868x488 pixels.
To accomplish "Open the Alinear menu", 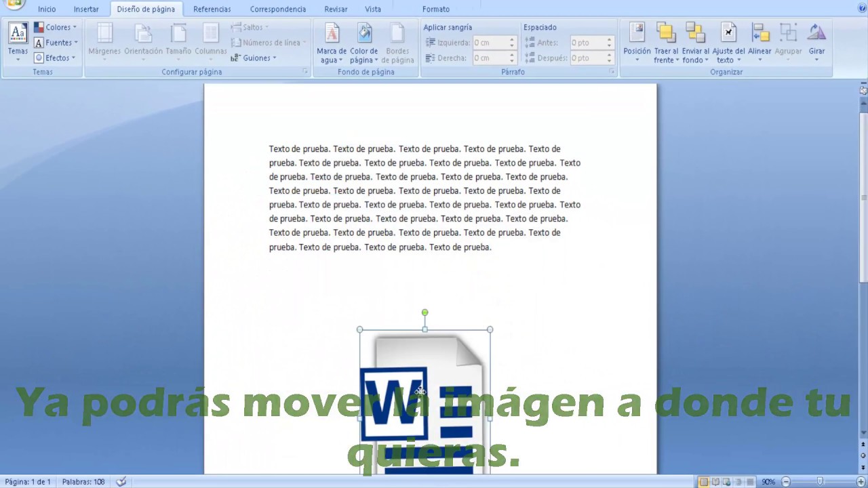I will 759,42.
